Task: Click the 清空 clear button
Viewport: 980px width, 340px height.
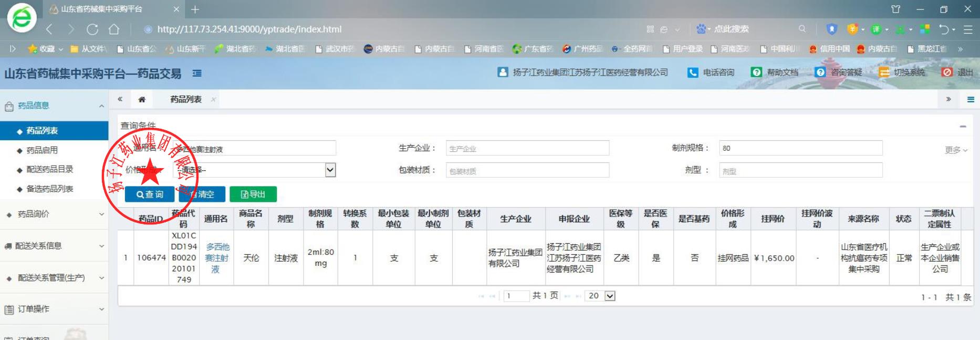Action: [x=202, y=194]
